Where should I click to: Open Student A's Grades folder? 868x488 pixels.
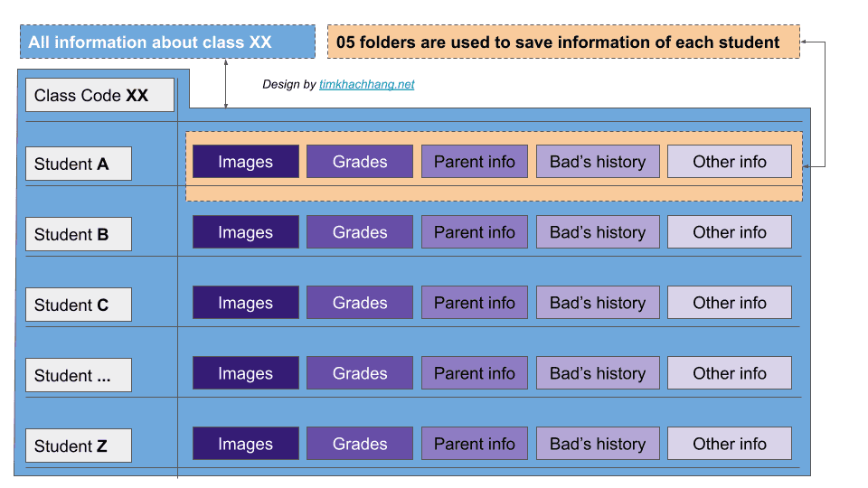(x=360, y=162)
